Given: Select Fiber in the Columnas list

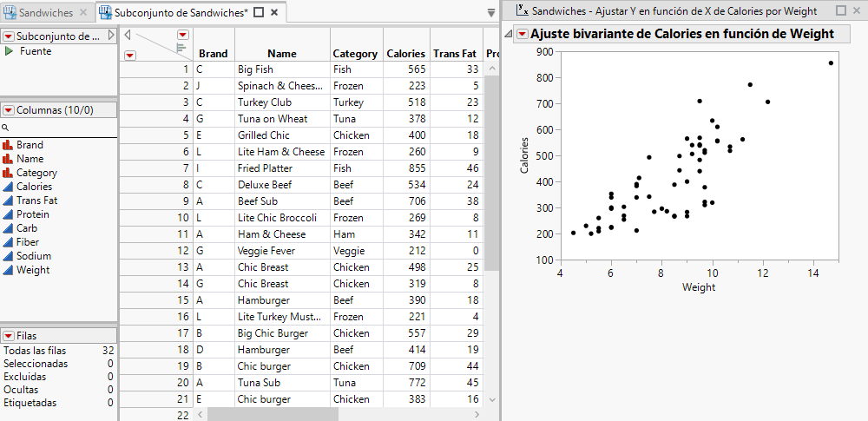Looking at the screenshot, I should click(28, 241).
